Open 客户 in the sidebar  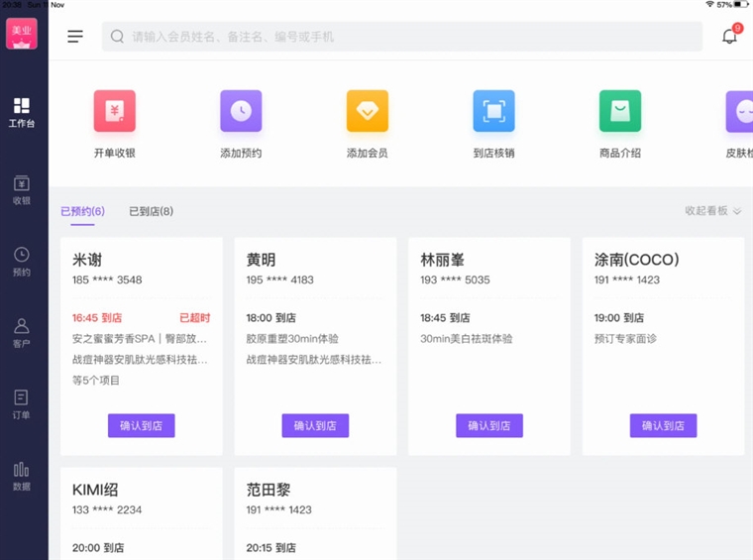click(22, 333)
